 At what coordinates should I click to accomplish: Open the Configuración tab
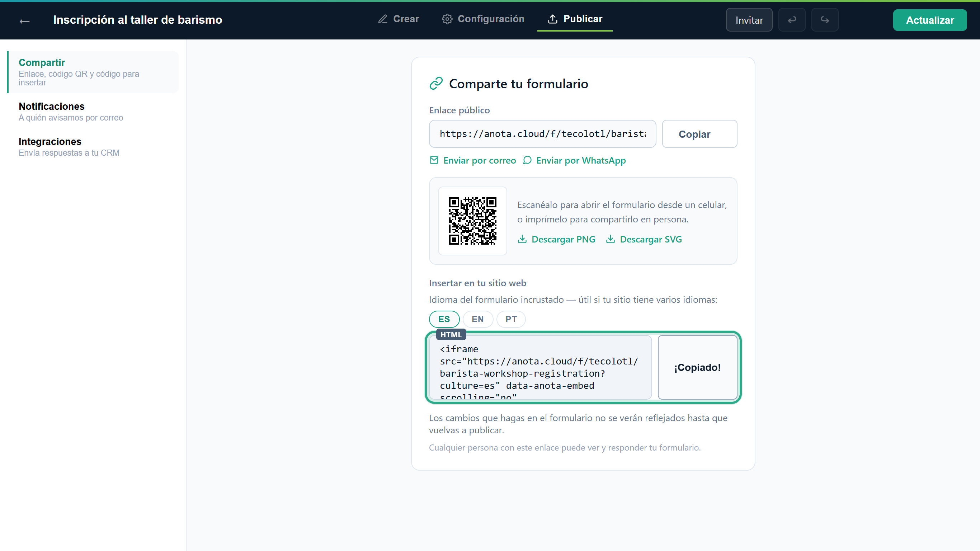(483, 19)
